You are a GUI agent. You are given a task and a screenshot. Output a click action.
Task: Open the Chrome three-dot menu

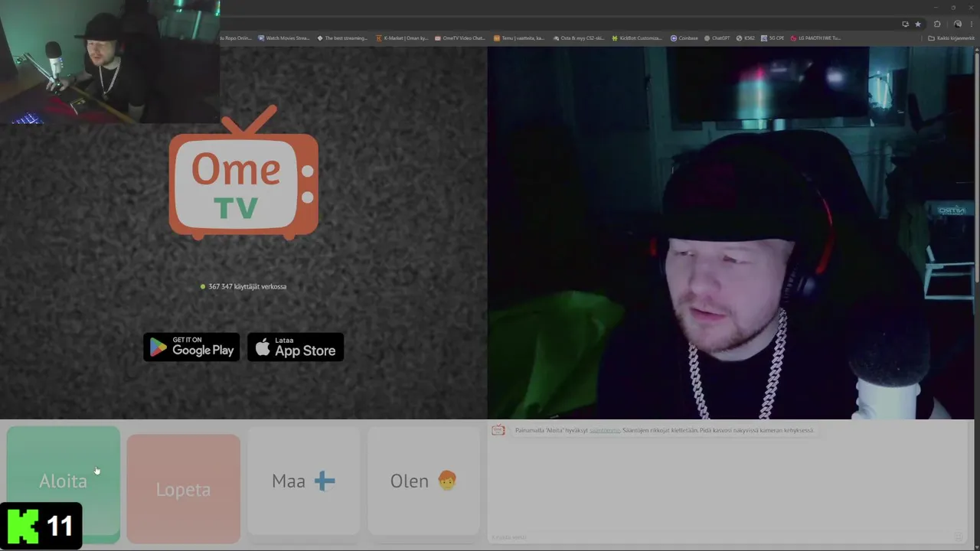[x=971, y=24]
